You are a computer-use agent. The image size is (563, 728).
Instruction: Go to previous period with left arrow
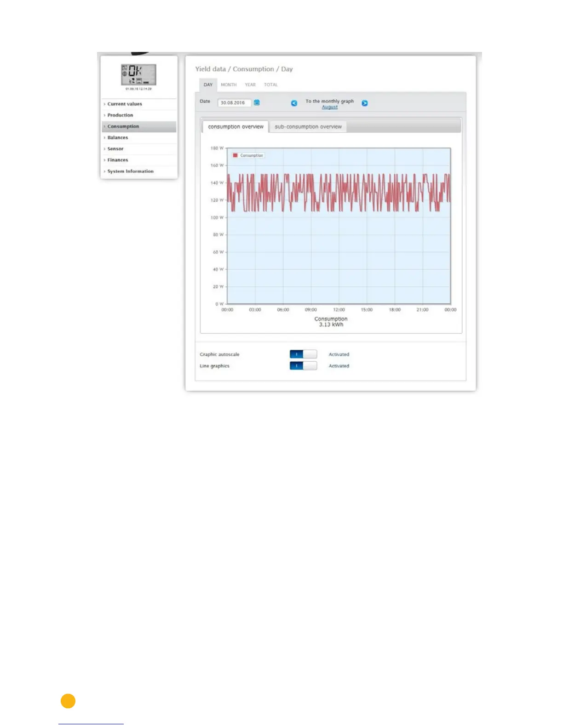[294, 103]
